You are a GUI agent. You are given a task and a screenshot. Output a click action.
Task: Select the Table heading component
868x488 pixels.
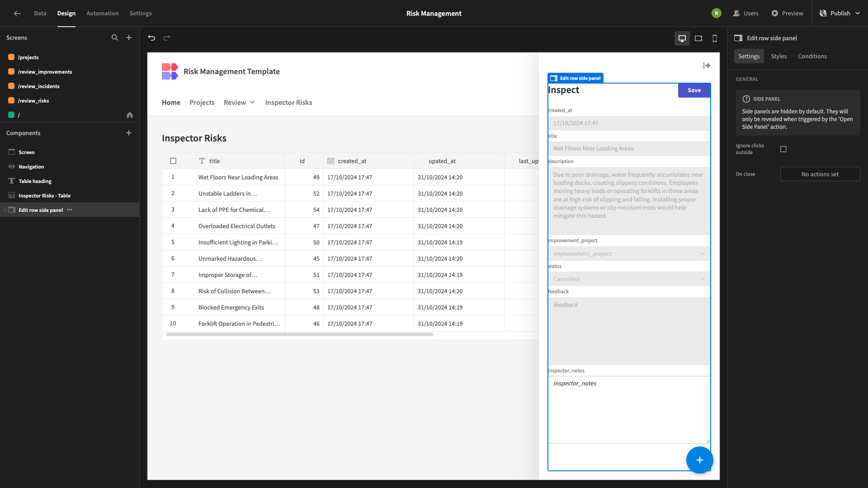pos(70,181)
